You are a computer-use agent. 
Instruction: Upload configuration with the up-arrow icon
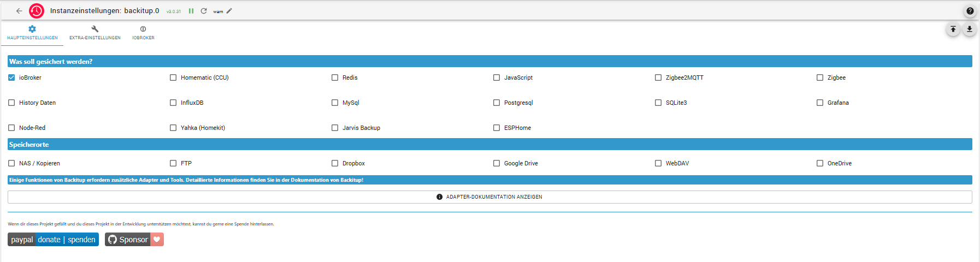pos(953,29)
